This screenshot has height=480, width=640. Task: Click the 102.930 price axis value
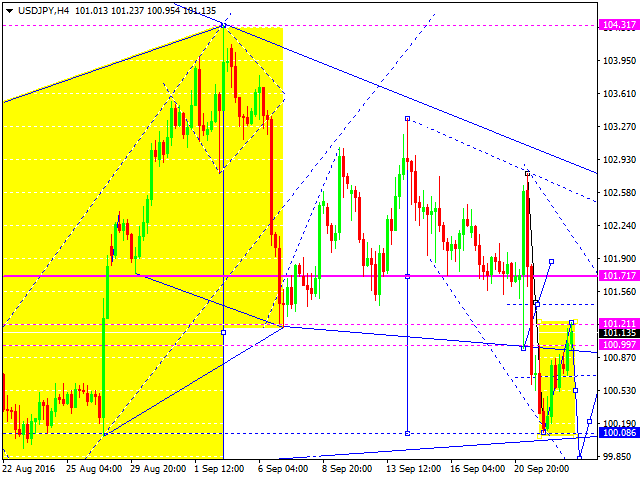(x=620, y=160)
